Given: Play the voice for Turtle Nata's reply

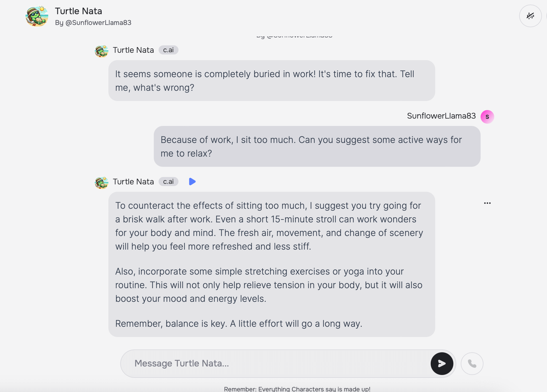Looking at the screenshot, I should pyautogui.click(x=192, y=182).
